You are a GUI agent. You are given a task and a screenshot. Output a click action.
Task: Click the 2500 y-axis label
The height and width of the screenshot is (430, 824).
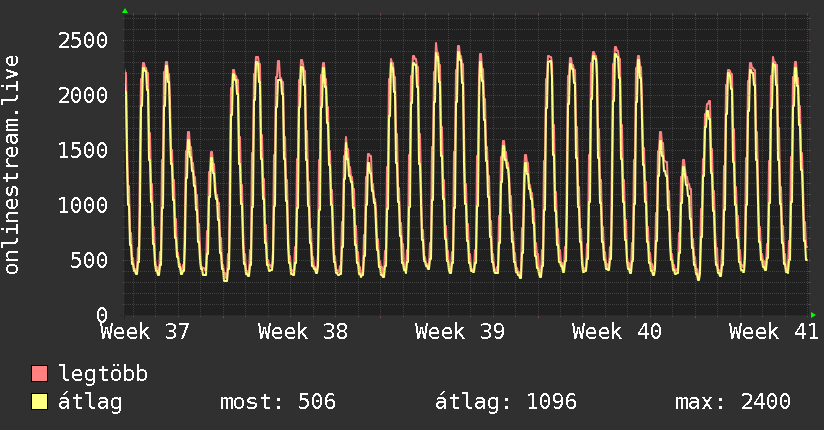click(x=83, y=40)
